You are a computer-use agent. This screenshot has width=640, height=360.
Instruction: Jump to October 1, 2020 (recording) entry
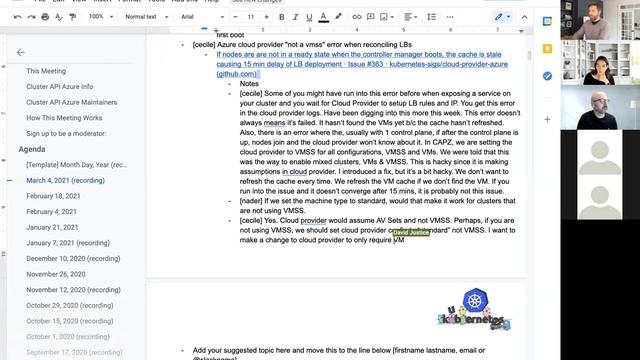[x=68, y=337]
